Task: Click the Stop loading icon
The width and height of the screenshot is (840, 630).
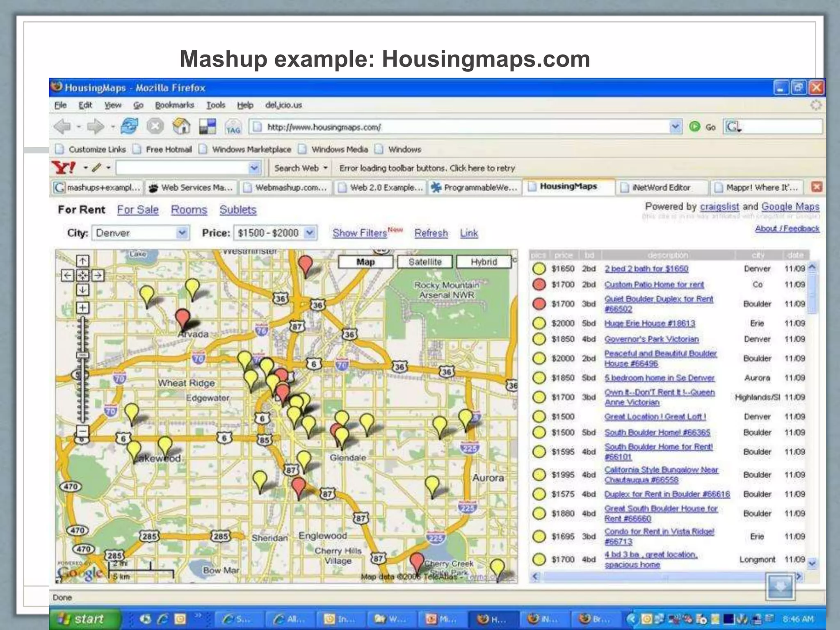Action: [155, 126]
